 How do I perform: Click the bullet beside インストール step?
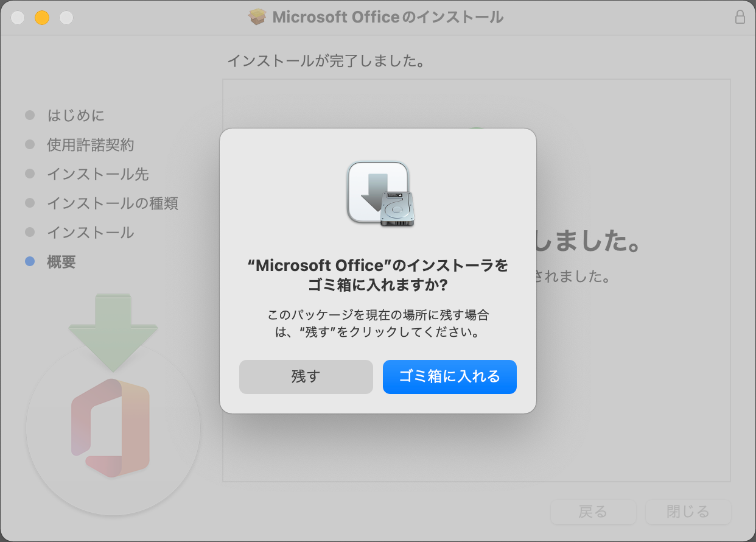tap(30, 233)
